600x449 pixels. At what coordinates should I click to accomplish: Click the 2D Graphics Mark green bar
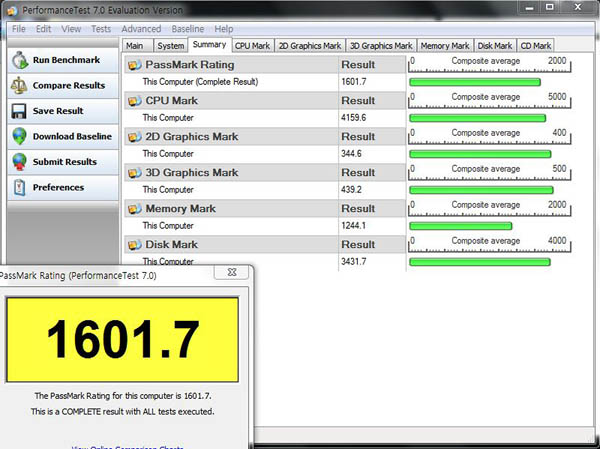coord(480,154)
